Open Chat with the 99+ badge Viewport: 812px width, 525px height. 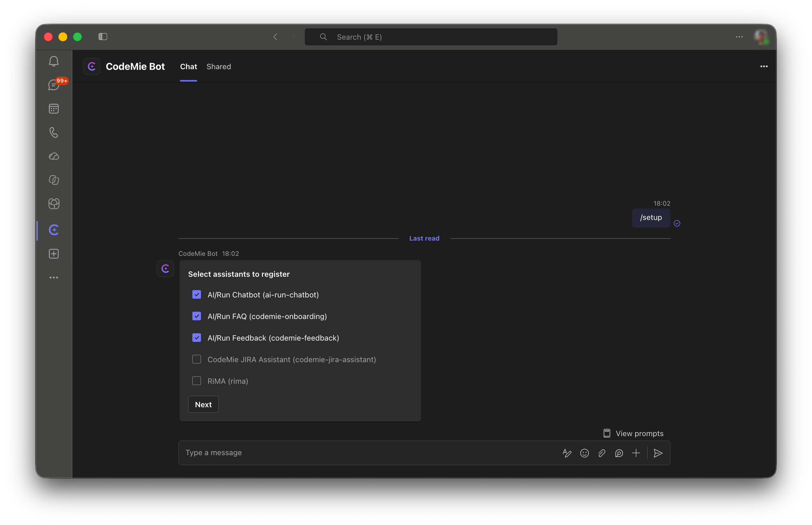coord(54,85)
